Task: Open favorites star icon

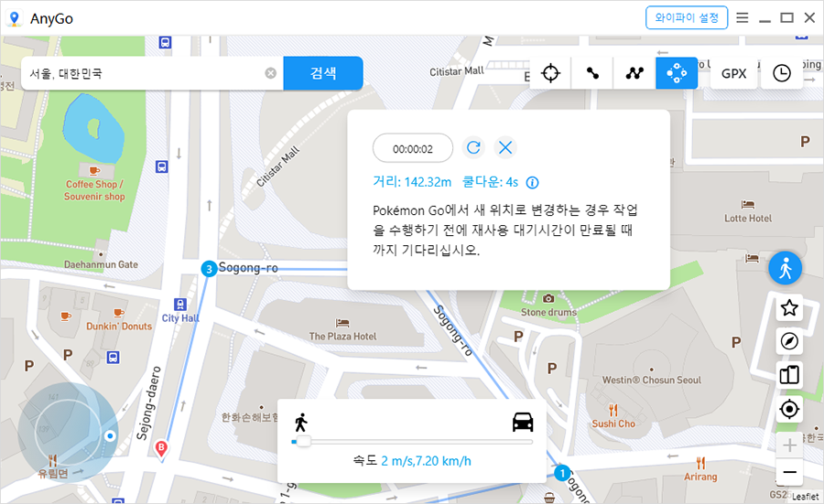Action: tap(788, 308)
